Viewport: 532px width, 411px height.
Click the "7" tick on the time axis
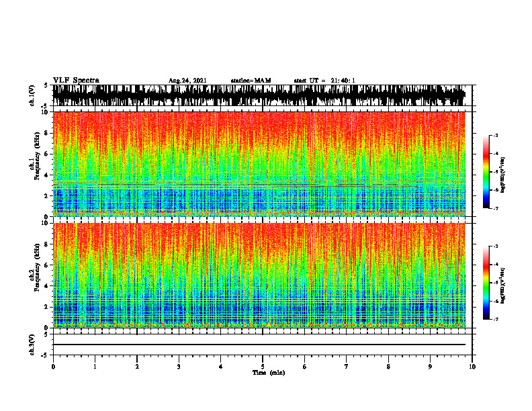point(347,367)
